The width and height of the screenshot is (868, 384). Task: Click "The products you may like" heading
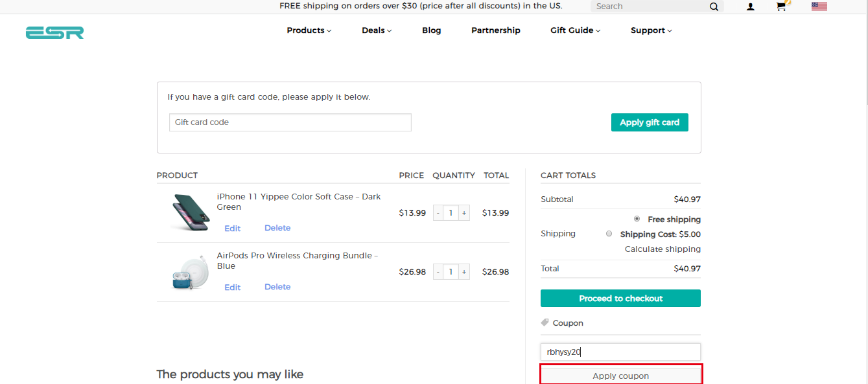click(x=230, y=374)
